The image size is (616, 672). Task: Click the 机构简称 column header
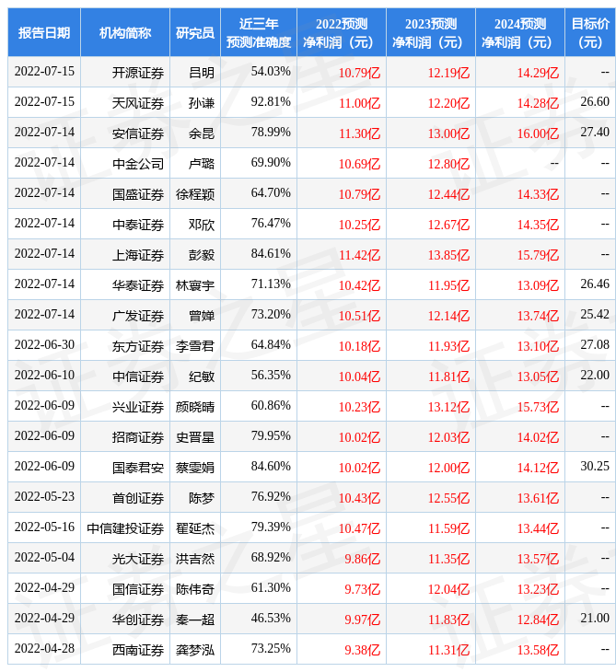coord(125,32)
